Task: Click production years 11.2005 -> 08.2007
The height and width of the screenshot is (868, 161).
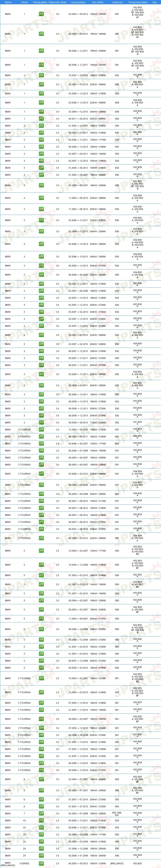Action: tap(78, 619)
